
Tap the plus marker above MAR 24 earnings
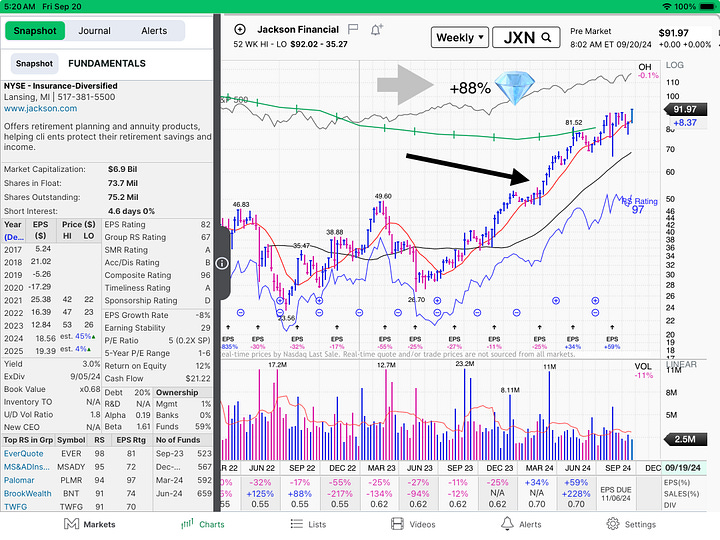[556, 300]
